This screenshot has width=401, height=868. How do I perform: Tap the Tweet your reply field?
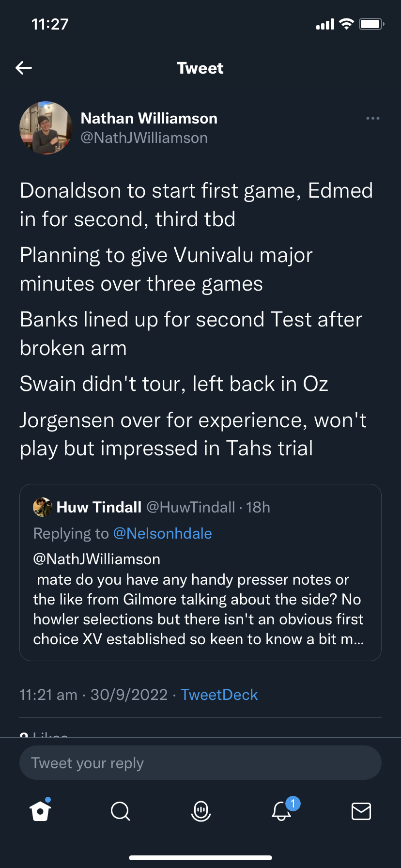coord(200,763)
